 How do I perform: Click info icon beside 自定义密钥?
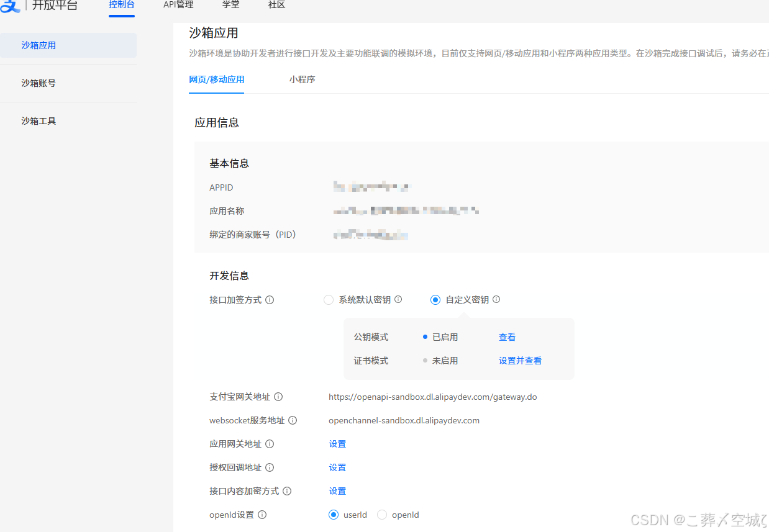tap(496, 299)
